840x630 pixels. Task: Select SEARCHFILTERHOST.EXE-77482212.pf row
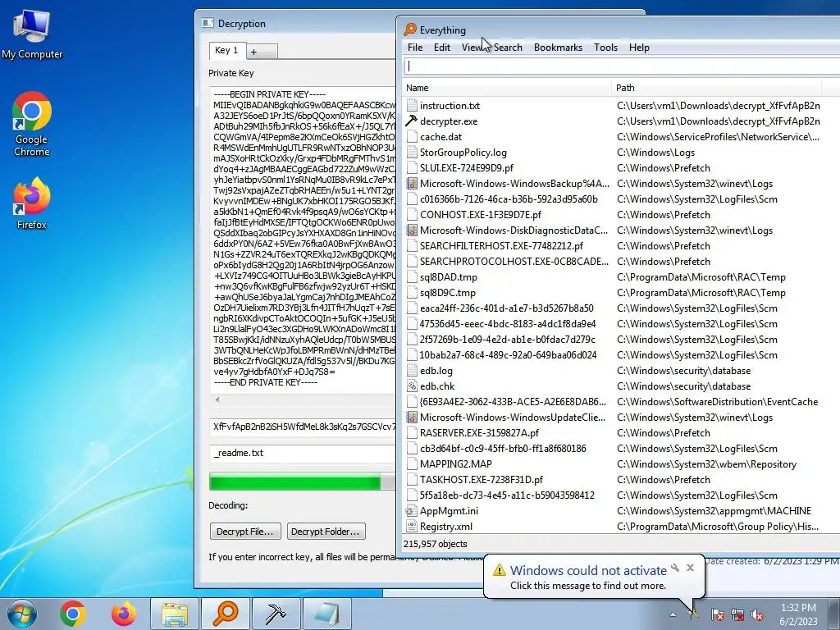click(501, 245)
